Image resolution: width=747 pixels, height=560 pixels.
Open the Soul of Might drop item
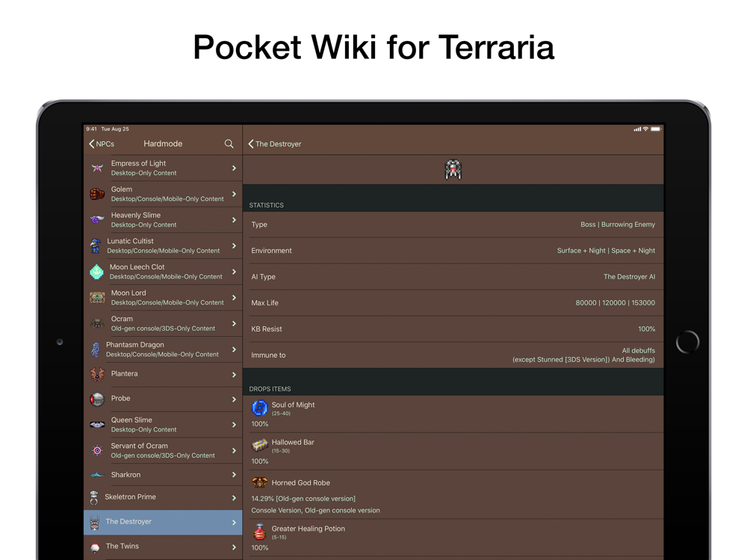[x=453, y=414]
